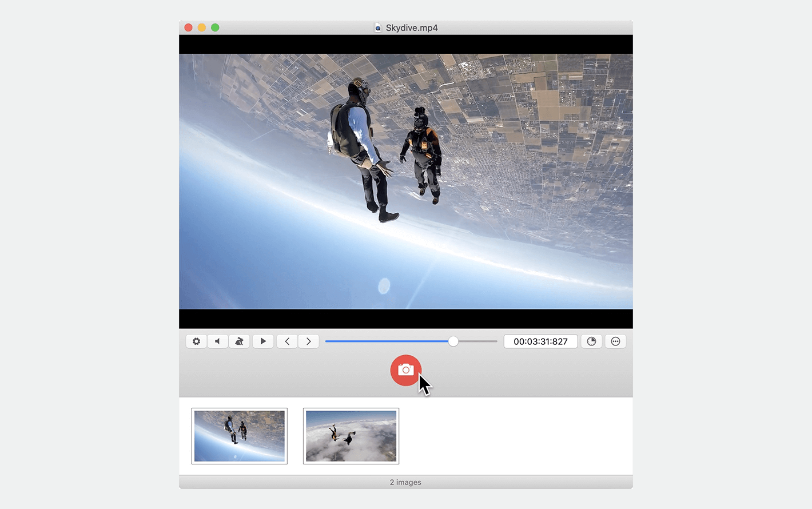812x509 pixels.
Task: Click the video preview of the skydivers
Action: click(406, 181)
